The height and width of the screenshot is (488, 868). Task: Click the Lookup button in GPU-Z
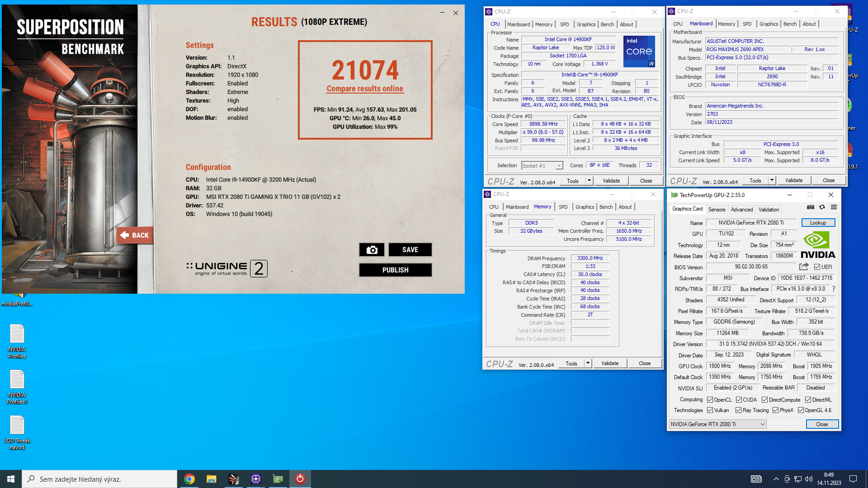pyautogui.click(x=818, y=223)
